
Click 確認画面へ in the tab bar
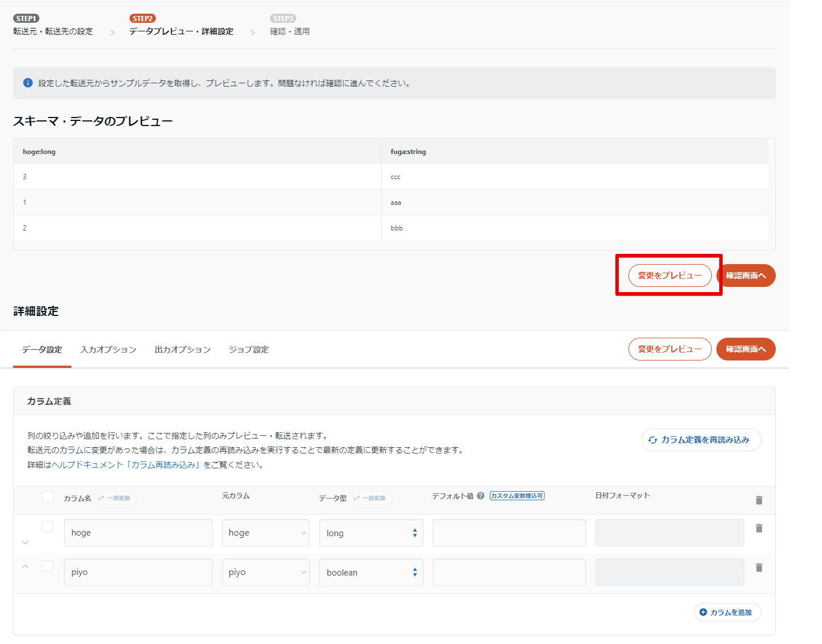(x=746, y=349)
